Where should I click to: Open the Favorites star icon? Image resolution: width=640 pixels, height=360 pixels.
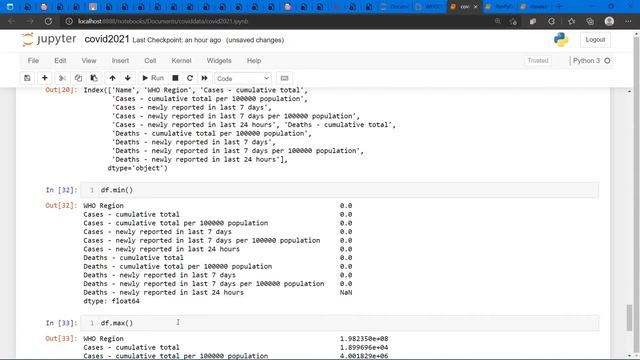[x=571, y=21]
